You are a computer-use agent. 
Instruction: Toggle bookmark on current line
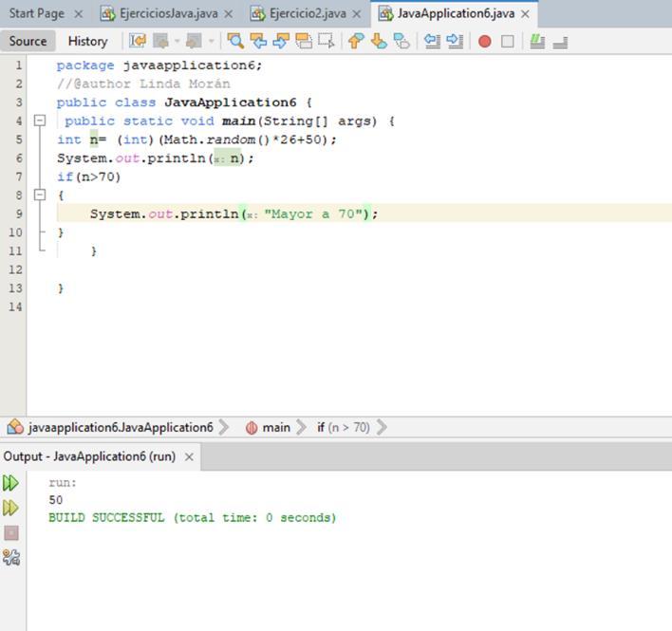(401, 41)
